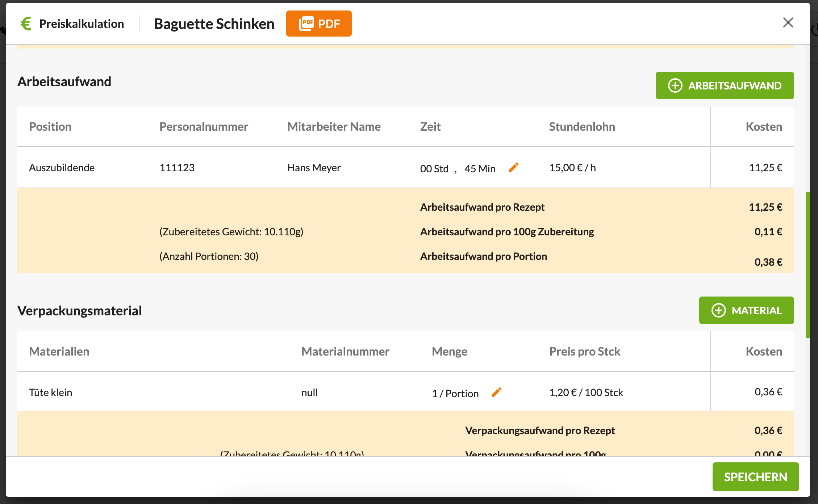Edit Menge pencil icon for Tüte klein
This screenshot has height=504, width=818.
(497, 392)
